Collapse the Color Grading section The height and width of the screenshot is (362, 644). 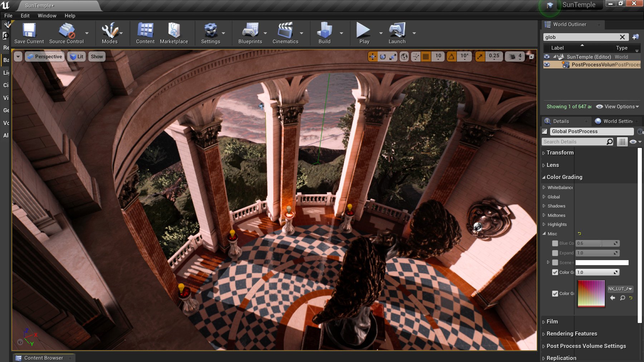coord(544,177)
